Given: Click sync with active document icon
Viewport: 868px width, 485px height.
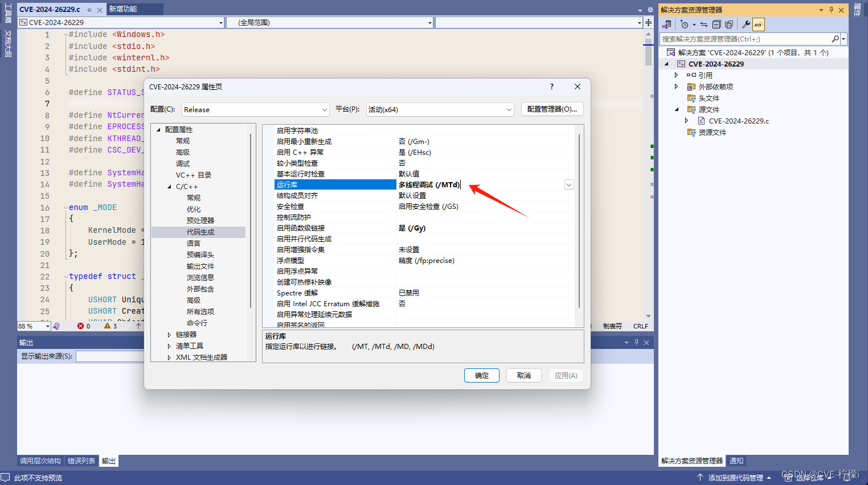Looking at the screenshot, I should pos(704,24).
